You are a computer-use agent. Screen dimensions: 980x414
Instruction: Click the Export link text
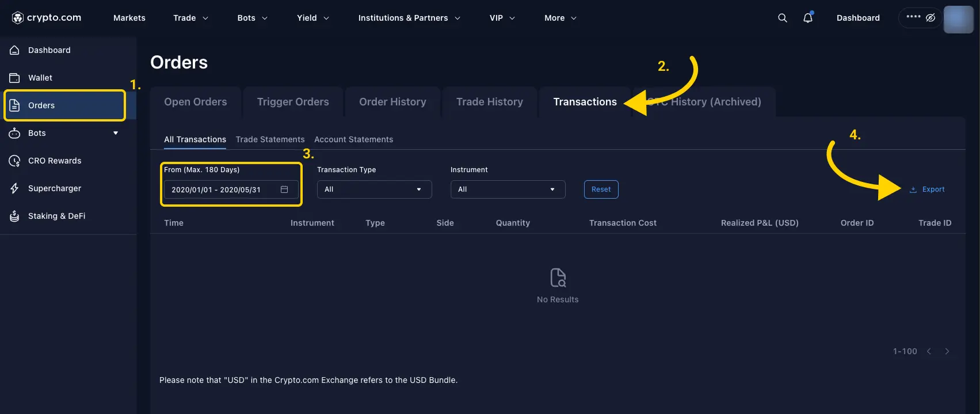(x=933, y=189)
